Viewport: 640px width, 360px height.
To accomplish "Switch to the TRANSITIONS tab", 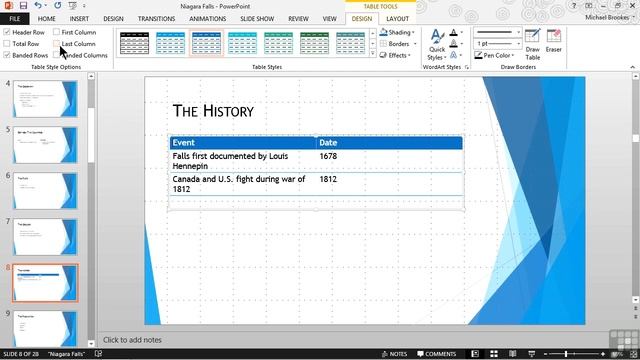I will click(156, 19).
